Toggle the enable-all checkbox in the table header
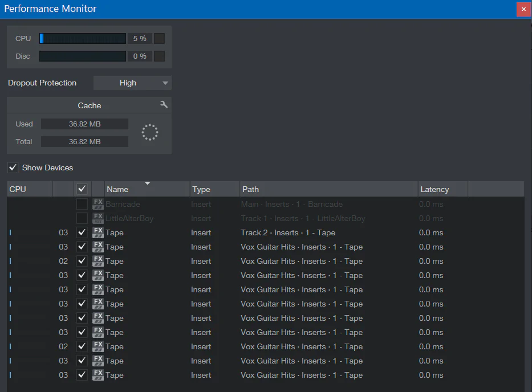The width and height of the screenshot is (532, 392). [x=82, y=189]
